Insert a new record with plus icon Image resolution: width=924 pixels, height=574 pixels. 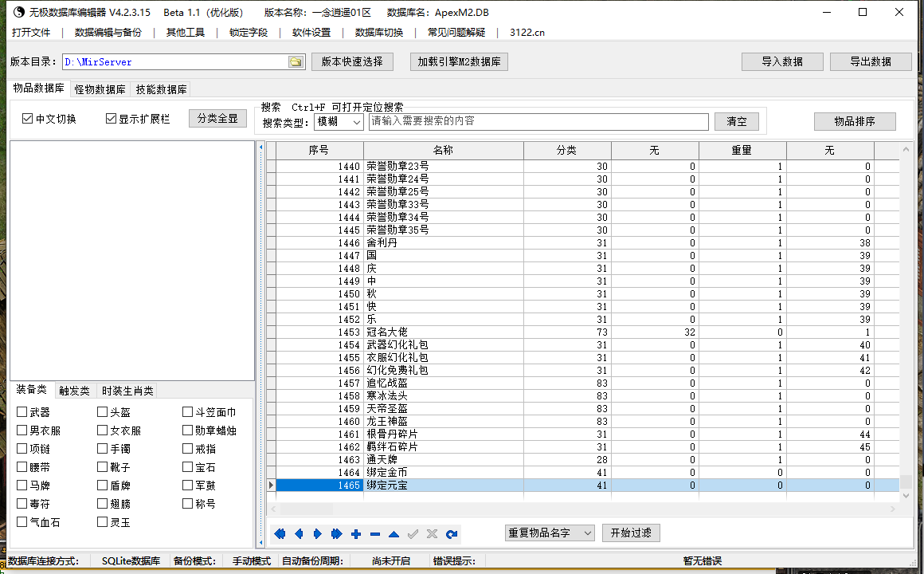click(x=356, y=534)
